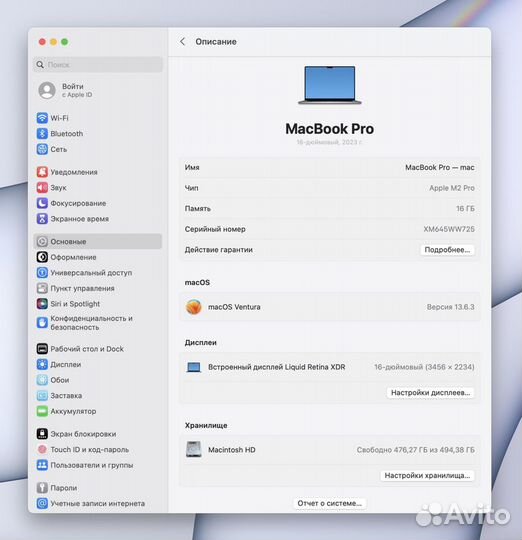Click serial number XM645WW725
Screen dimensions: 522x540
coord(449,229)
